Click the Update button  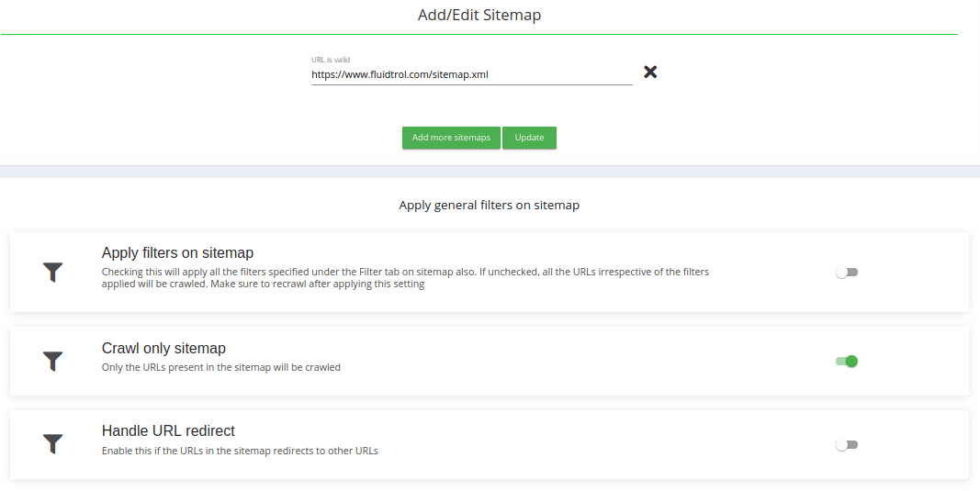click(x=529, y=138)
